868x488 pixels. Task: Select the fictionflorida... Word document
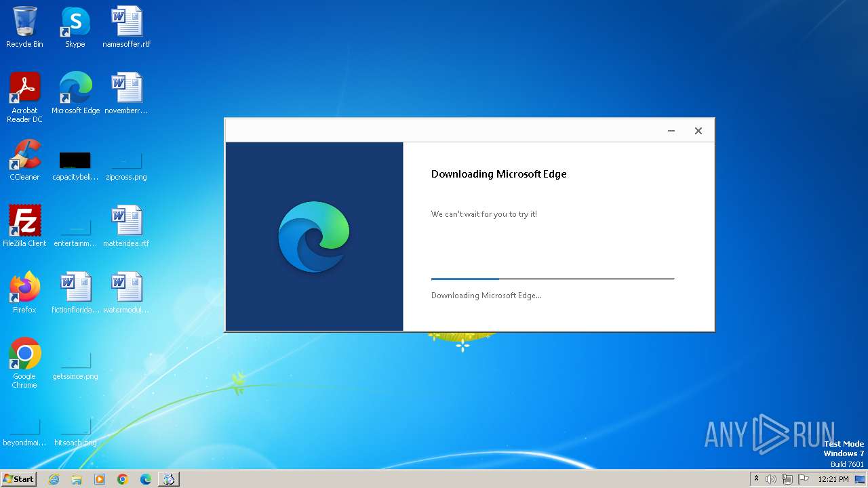coord(75,293)
